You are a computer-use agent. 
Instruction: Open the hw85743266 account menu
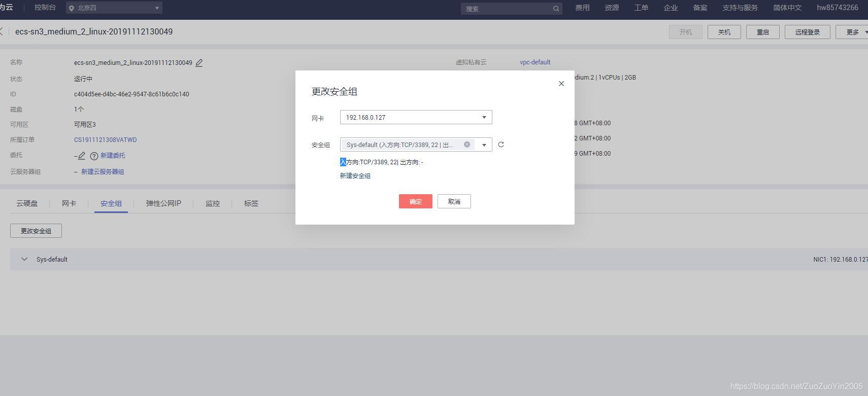click(x=837, y=8)
